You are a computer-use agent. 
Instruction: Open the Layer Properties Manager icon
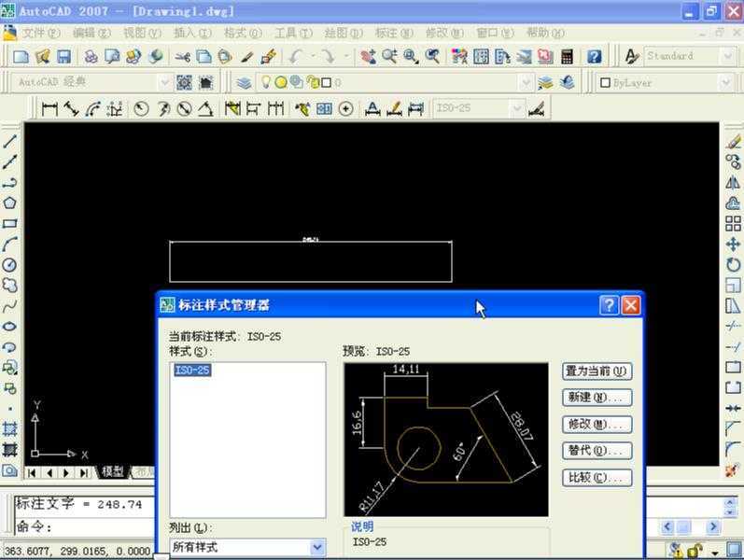[x=244, y=82]
